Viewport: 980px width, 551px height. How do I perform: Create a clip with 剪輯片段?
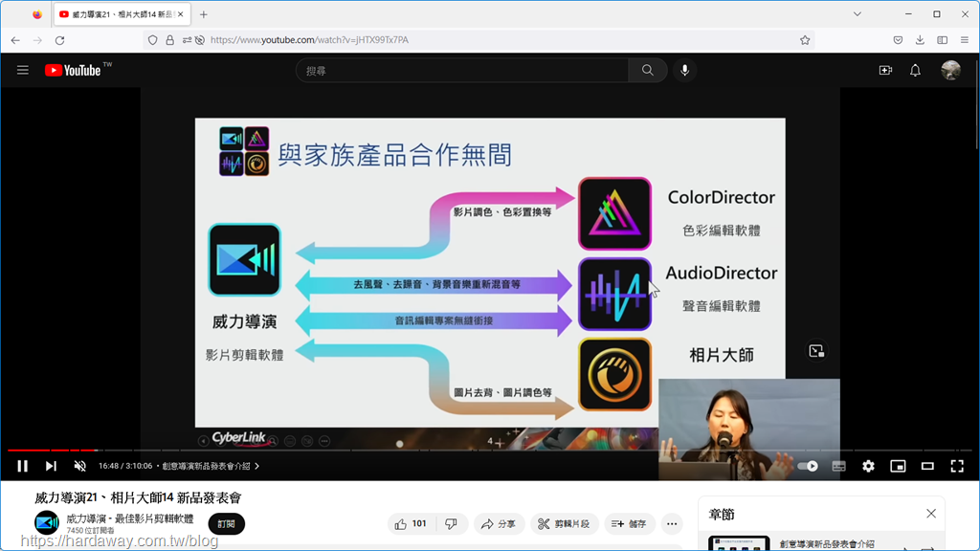coord(565,524)
